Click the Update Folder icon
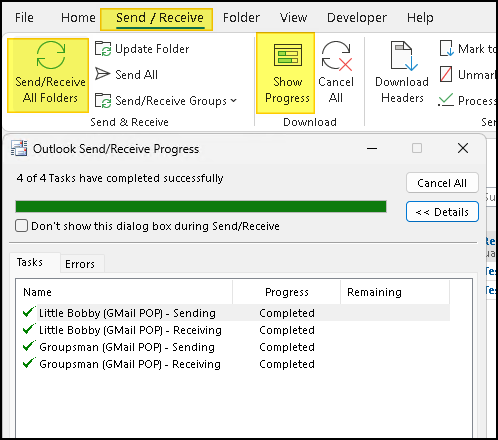Screen dimensions: 498x440 point(103,49)
